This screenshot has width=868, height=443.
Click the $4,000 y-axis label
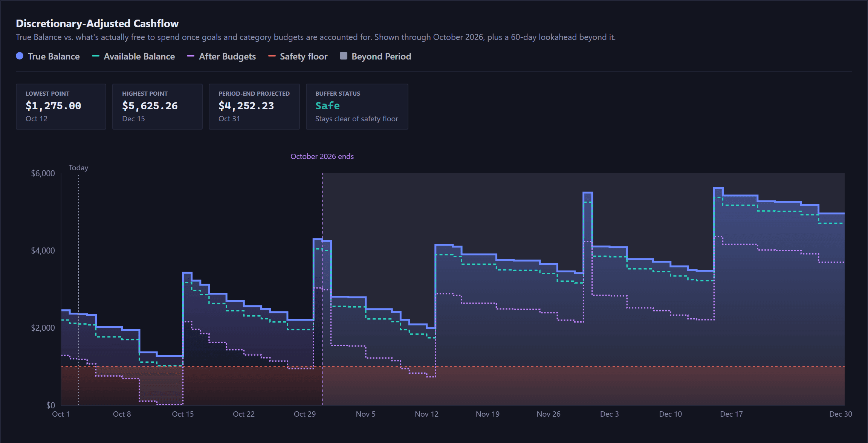(x=43, y=251)
